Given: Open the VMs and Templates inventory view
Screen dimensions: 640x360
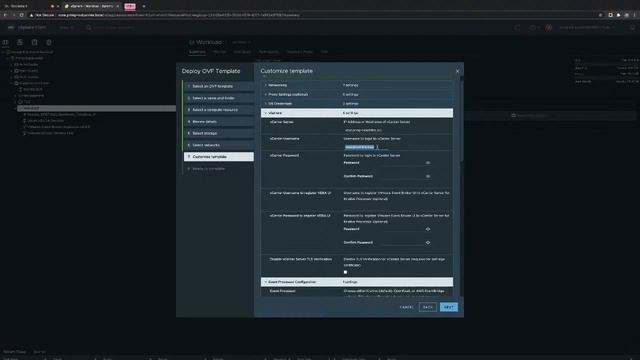Looking at the screenshot, I should coord(20,42).
